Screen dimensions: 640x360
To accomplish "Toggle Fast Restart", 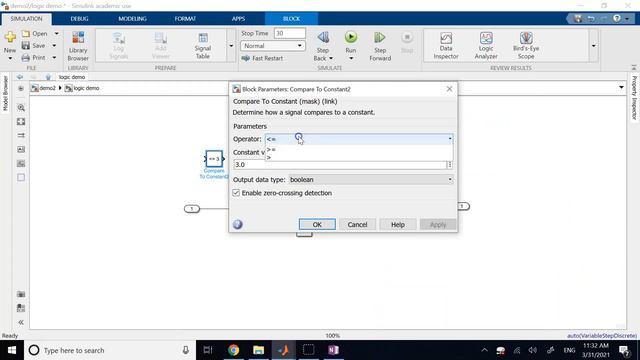I will (262, 58).
